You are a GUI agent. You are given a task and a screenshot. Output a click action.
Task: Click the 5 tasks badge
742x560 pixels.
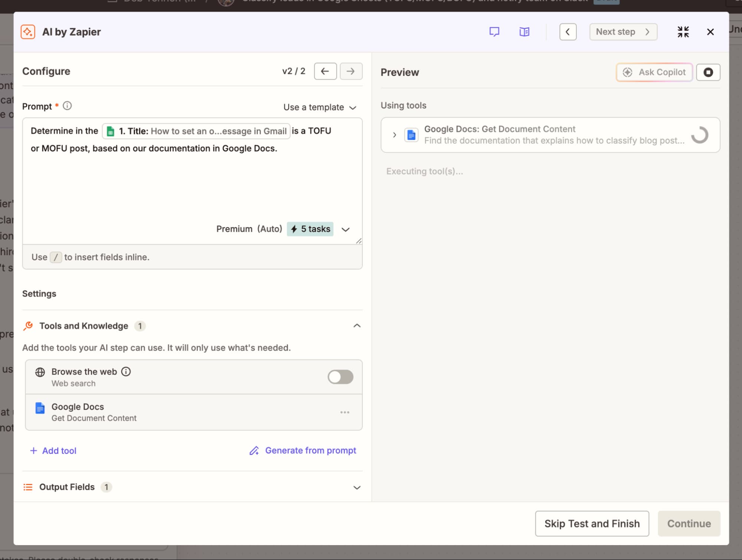(310, 229)
